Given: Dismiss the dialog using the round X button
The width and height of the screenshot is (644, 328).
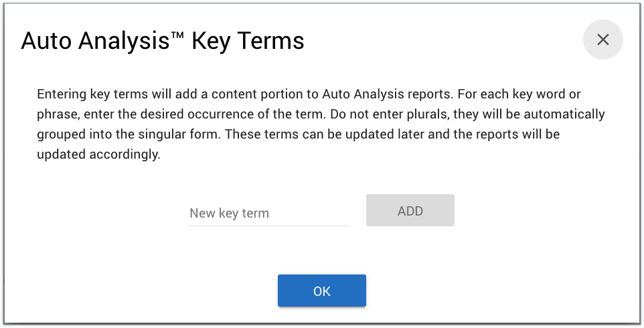Looking at the screenshot, I should [602, 40].
